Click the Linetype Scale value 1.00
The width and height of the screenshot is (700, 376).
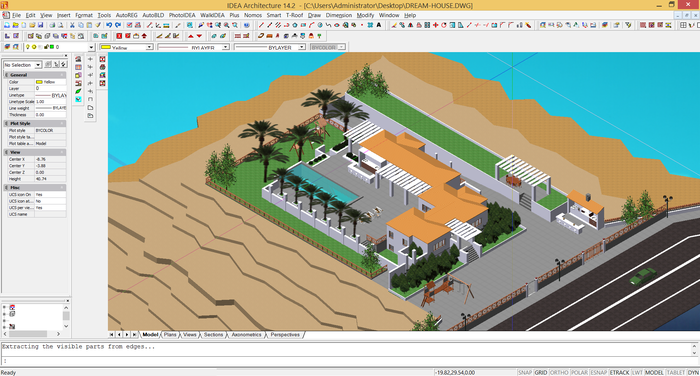click(50, 102)
